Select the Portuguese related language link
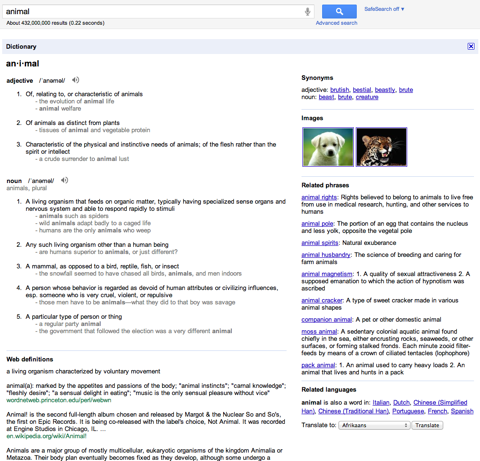 point(408,411)
